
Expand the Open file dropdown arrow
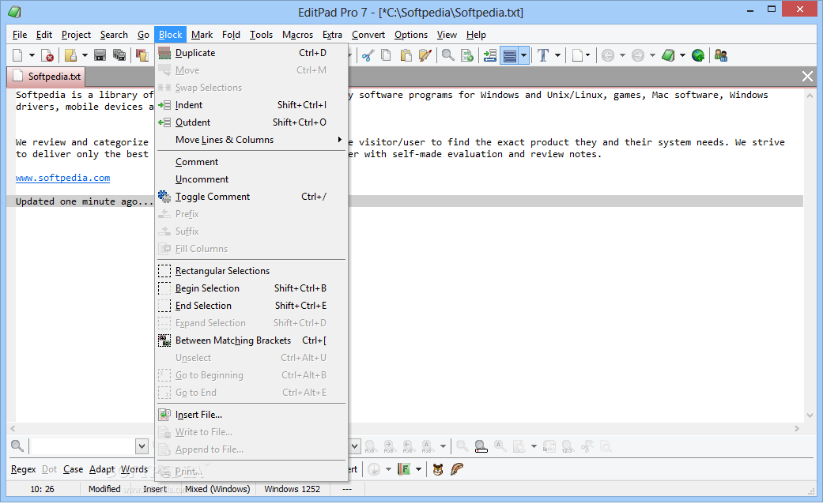point(85,55)
